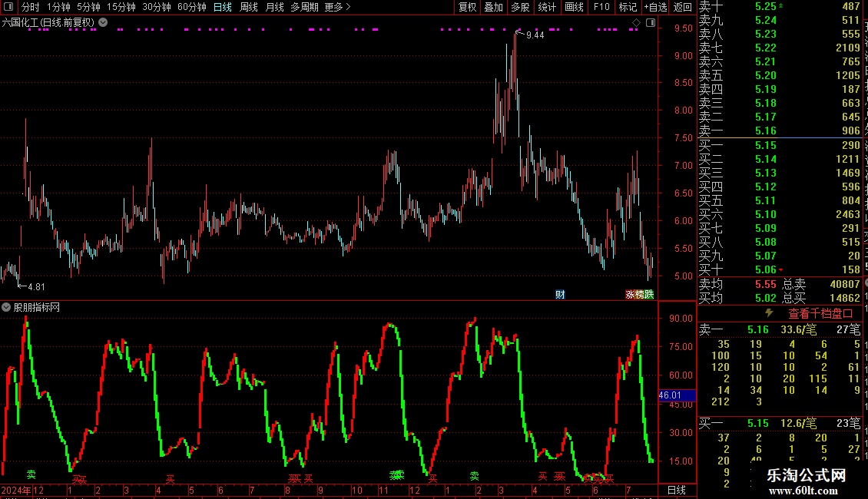Image resolution: width=868 pixels, height=499 pixels.
Task: Open the 多周期 multi-period view
Action: [304, 7]
